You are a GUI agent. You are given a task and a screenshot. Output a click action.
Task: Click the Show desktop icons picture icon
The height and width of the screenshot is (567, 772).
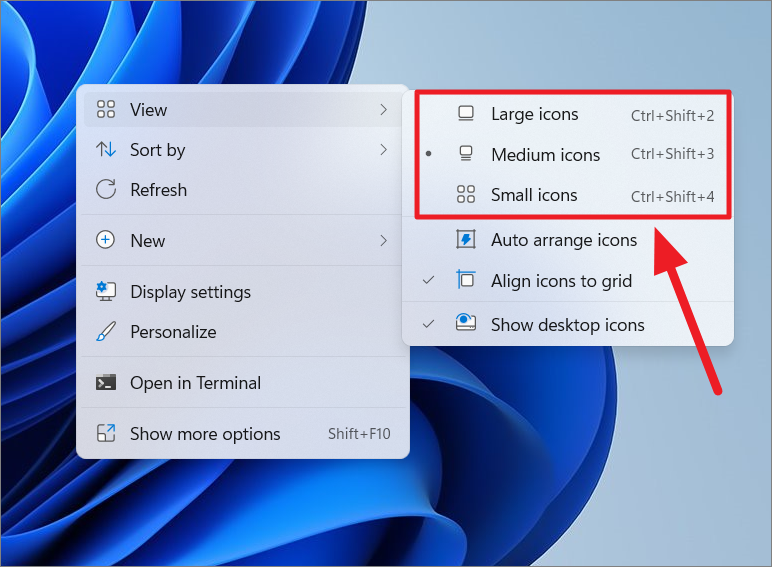(x=466, y=323)
